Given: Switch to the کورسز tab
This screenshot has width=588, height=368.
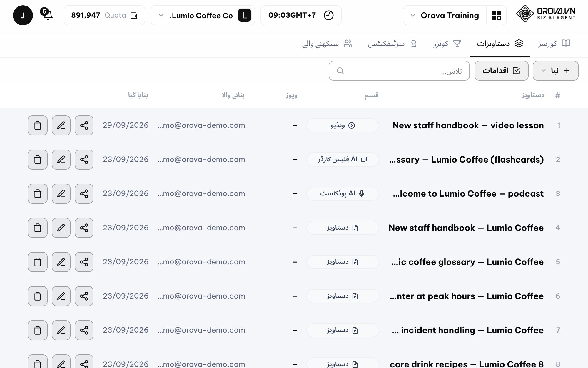Looking at the screenshot, I should tap(554, 44).
